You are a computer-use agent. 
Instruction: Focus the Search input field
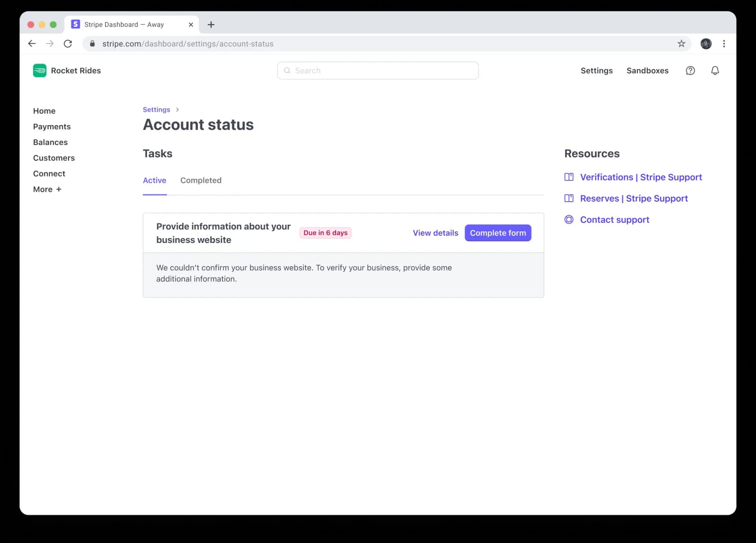pos(378,70)
